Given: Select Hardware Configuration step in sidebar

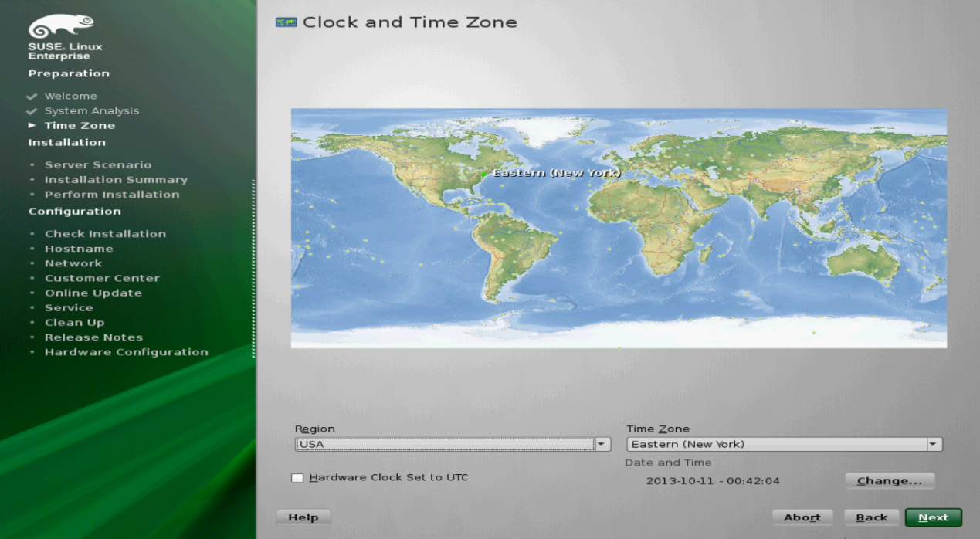Looking at the screenshot, I should (x=127, y=351).
